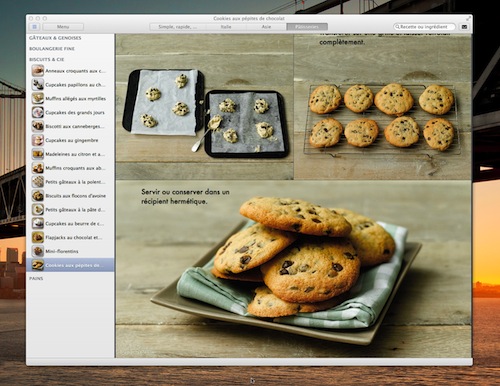Expand the Boulangerie Fine section
This screenshot has height=386, width=500.
tap(52, 49)
